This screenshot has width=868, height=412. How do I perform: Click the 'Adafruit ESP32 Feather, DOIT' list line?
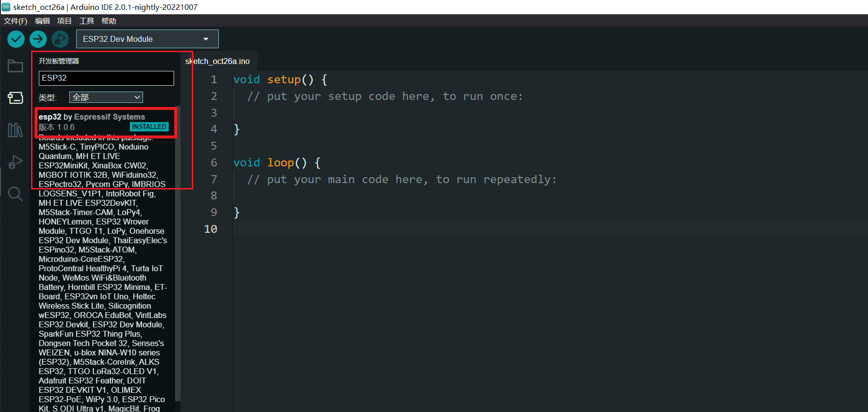coord(92,380)
